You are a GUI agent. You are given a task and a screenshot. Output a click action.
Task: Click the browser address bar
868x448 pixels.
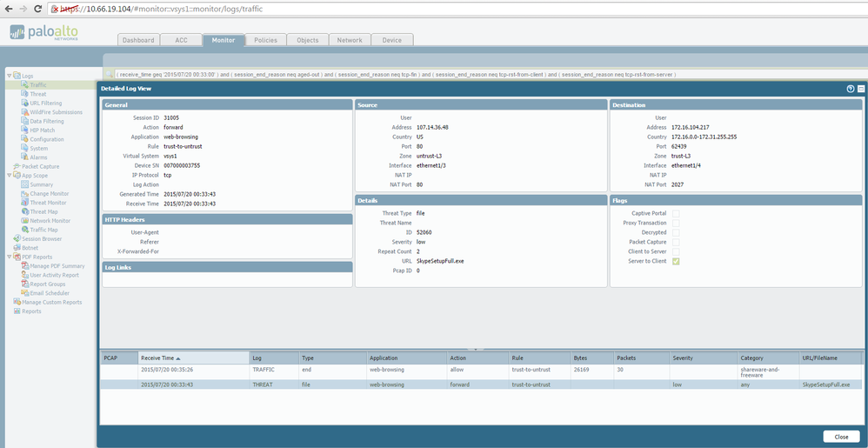(457, 9)
